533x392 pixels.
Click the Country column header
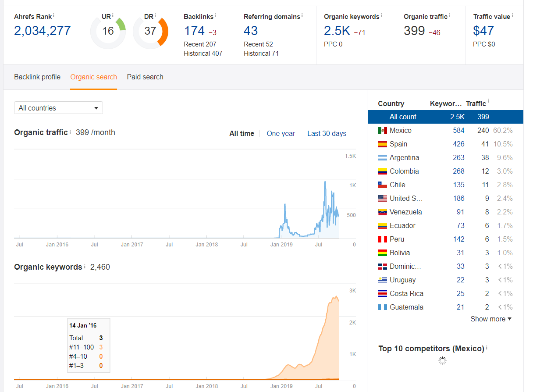391,104
